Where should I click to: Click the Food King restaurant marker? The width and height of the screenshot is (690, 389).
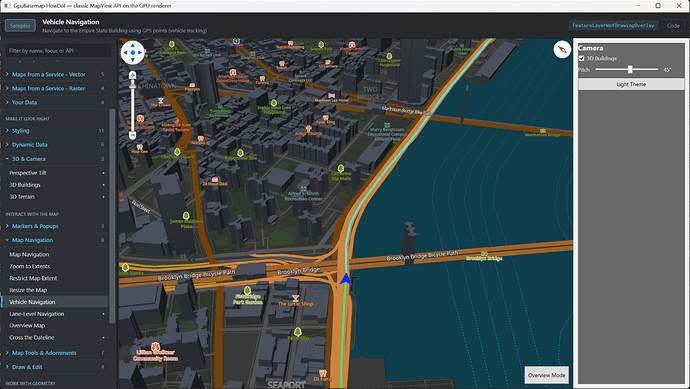[x=326, y=117]
